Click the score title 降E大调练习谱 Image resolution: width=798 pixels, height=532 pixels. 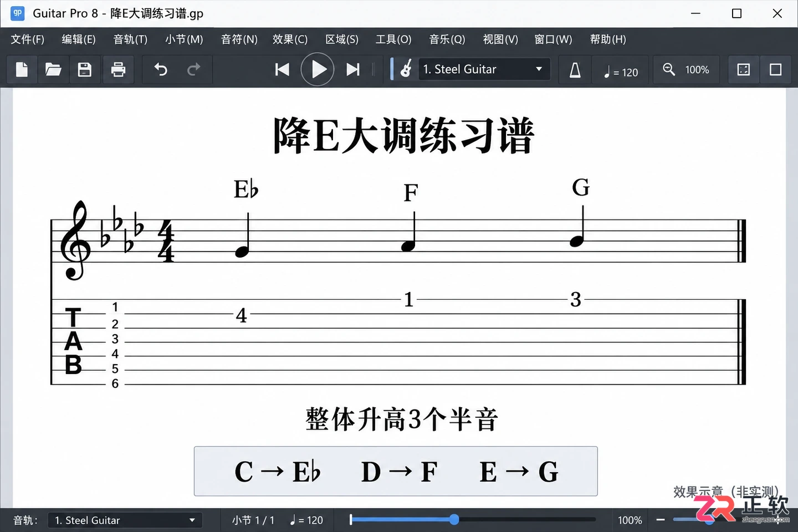pos(403,136)
